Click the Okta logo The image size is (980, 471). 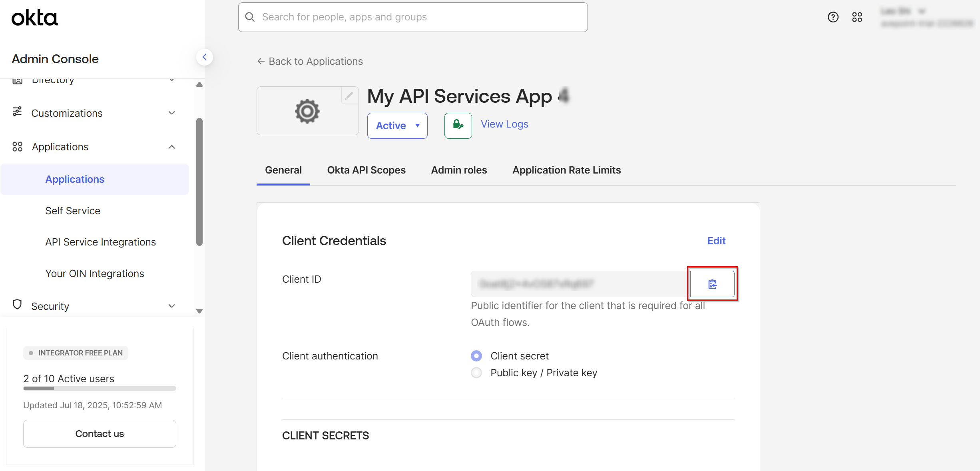coord(34,18)
